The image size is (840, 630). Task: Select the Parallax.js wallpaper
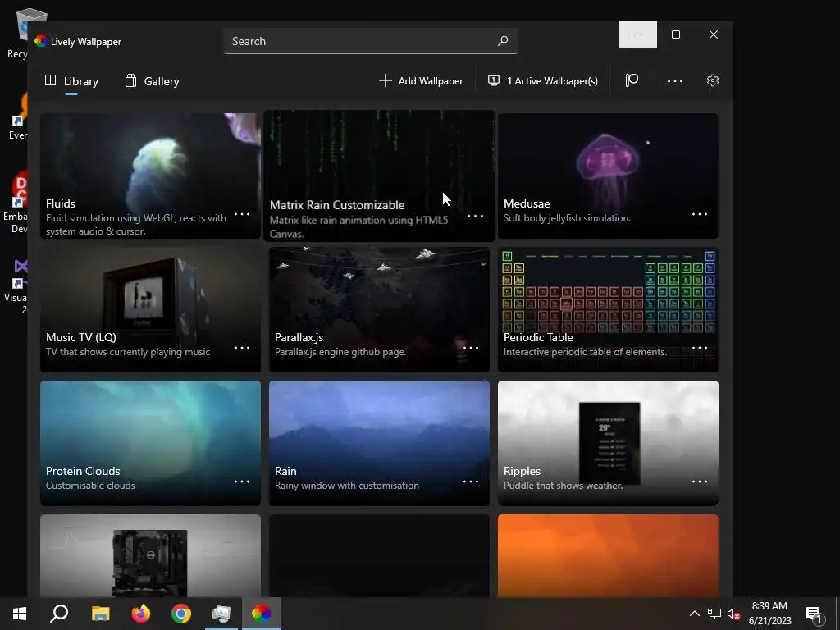pyautogui.click(x=379, y=309)
